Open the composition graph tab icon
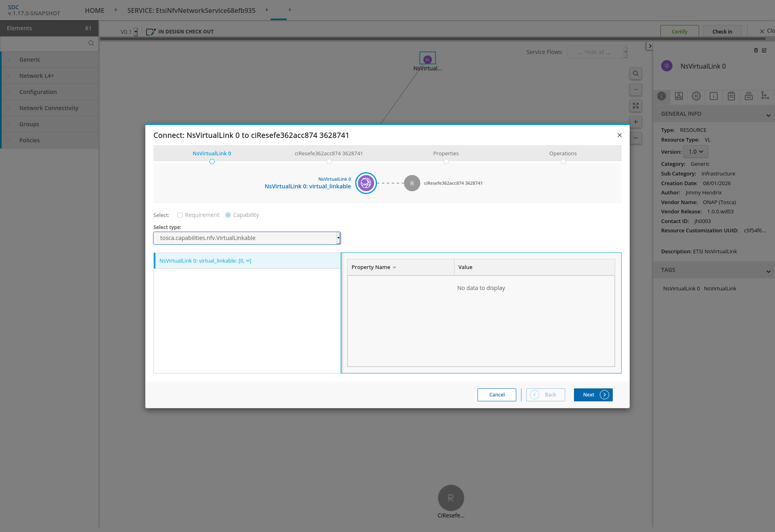 (x=679, y=96)
